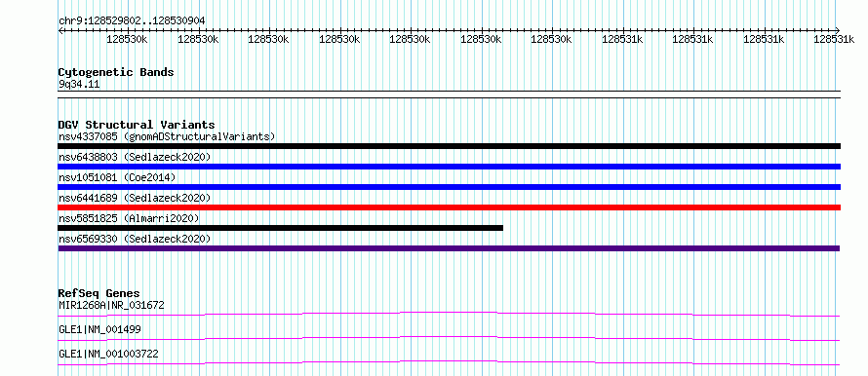Viewport: 868px width, 376px height.
Task: Select the red nsv6441689 variant bar
Action: [449, 207]
